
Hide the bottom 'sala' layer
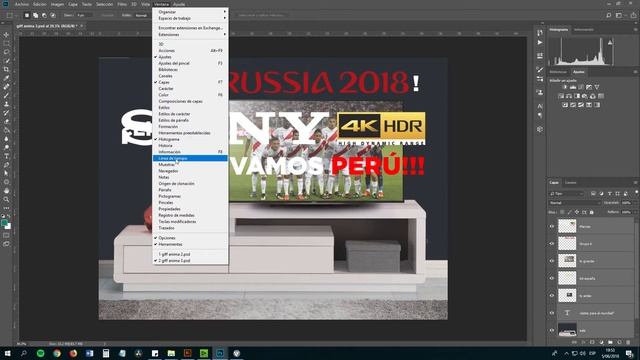552,330
